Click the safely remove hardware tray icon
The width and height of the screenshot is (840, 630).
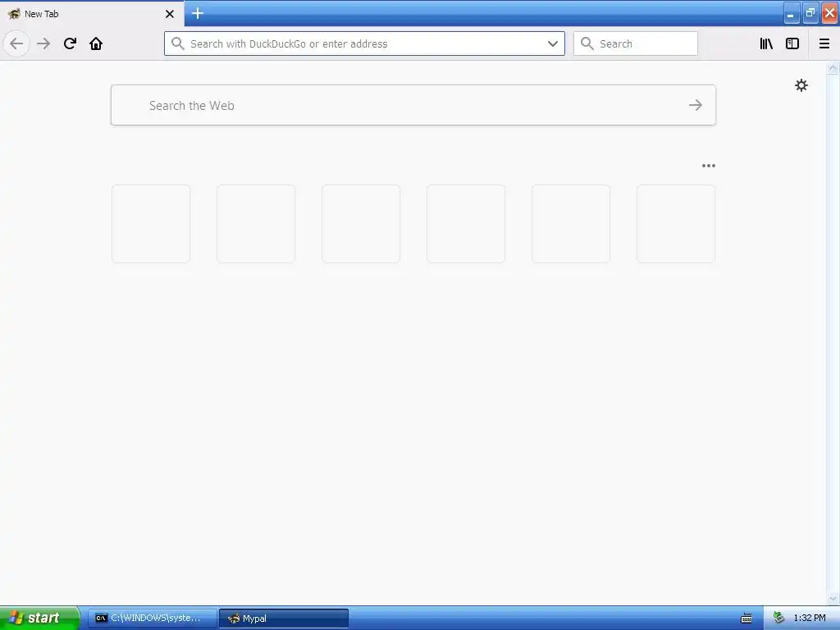tap(778, 619)
